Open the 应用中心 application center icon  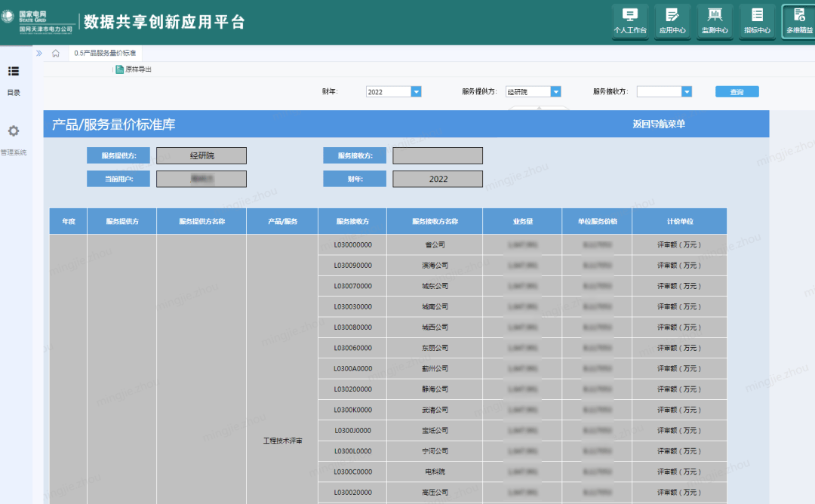click(672, 21)
